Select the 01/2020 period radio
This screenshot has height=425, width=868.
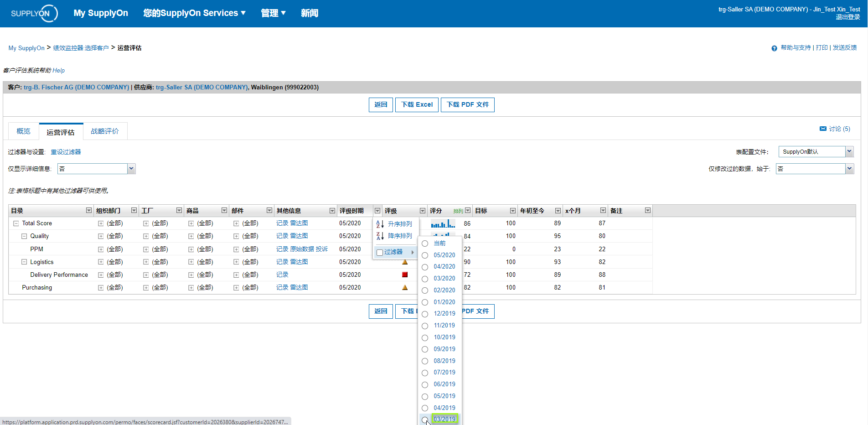coord(425,302)
